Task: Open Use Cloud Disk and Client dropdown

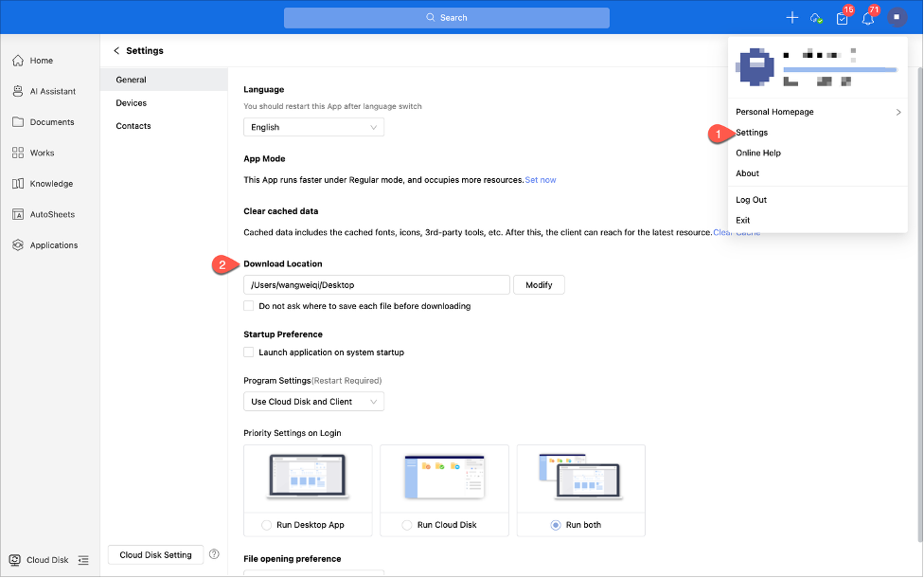Action: point(313,402)
